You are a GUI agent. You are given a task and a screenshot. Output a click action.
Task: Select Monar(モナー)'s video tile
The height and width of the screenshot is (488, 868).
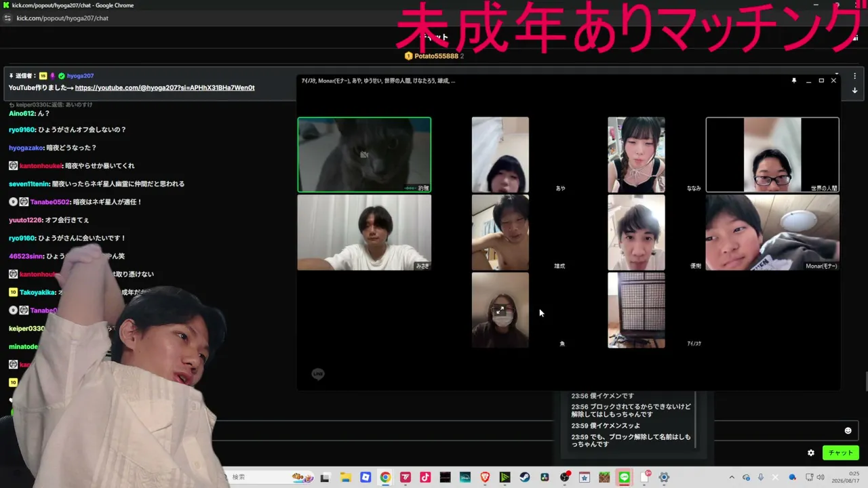coord(772,232)
